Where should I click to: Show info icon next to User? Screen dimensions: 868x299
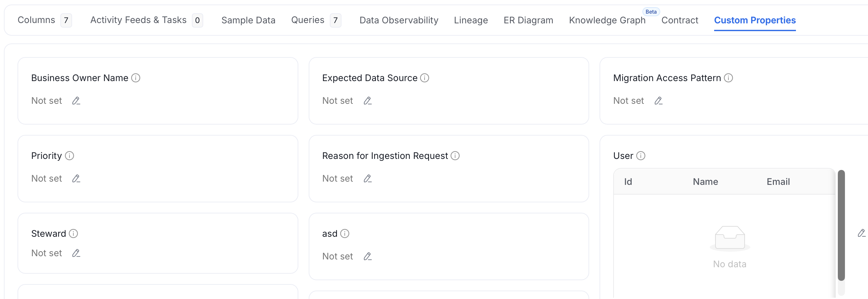640,156
